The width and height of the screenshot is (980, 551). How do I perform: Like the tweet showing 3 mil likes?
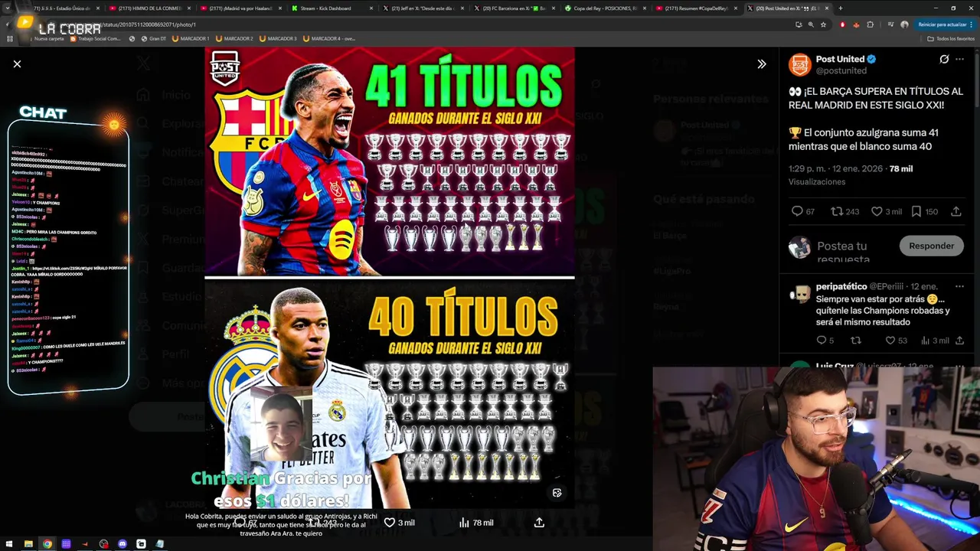click(x=877, y=211)
